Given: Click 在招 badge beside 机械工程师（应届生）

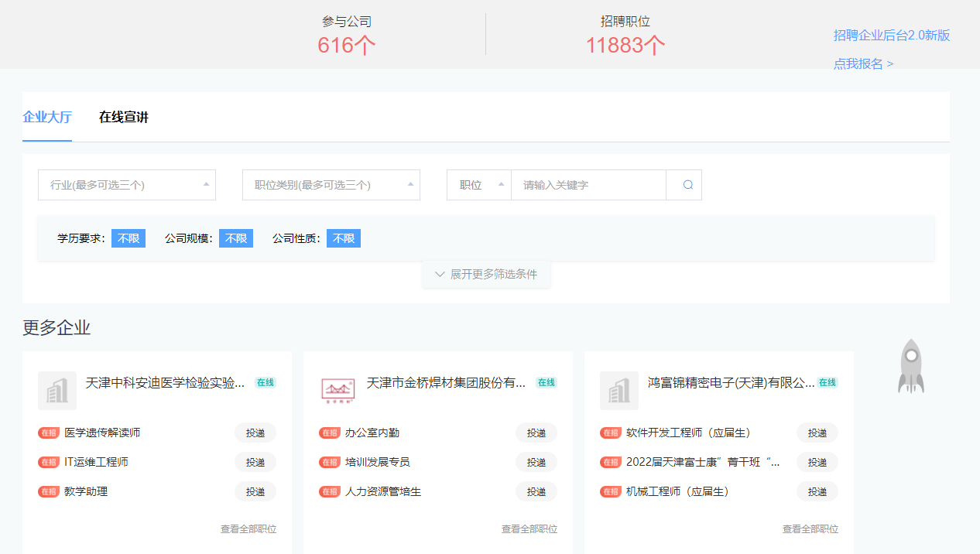Looking at the screenshot, I should point(611,491).
